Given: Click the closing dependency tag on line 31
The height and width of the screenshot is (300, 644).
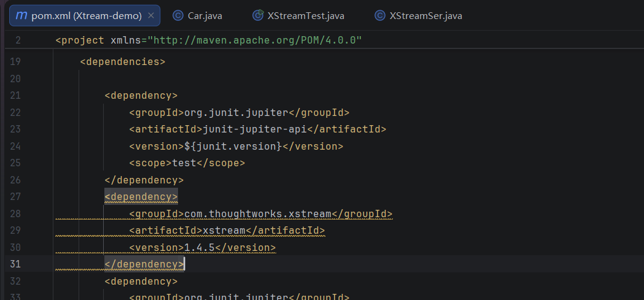Looking at the screenshot, I should tap(144, 264).
